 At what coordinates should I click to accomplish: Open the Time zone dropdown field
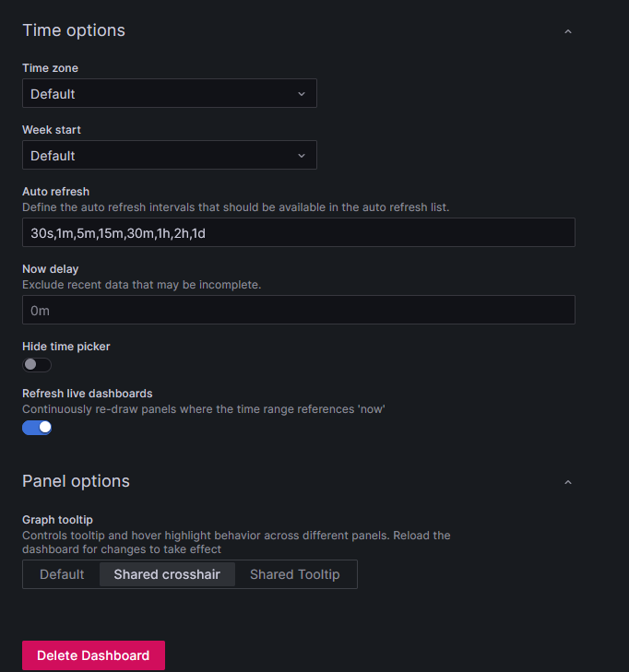coord(157,94)
